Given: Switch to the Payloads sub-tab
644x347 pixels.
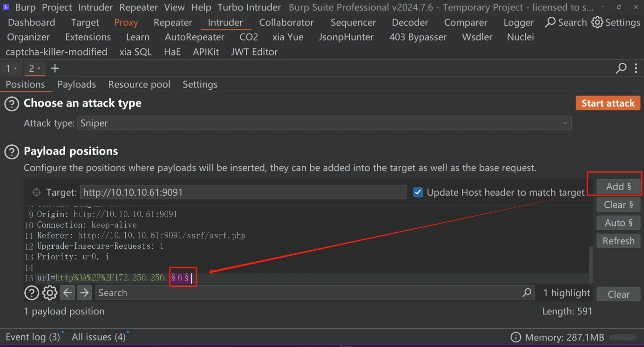Looking at the screenshot, I should click(x=77, y=85).
